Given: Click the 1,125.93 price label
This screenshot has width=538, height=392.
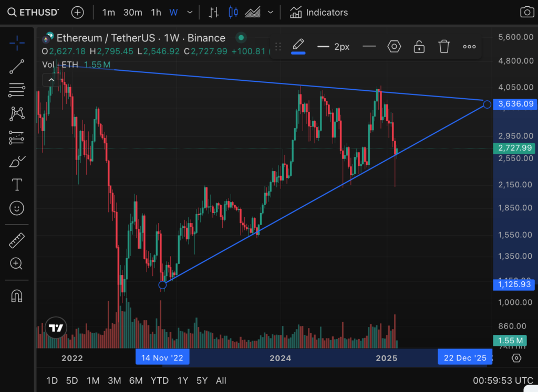Looking at the screenshot, I should [514, 284].
